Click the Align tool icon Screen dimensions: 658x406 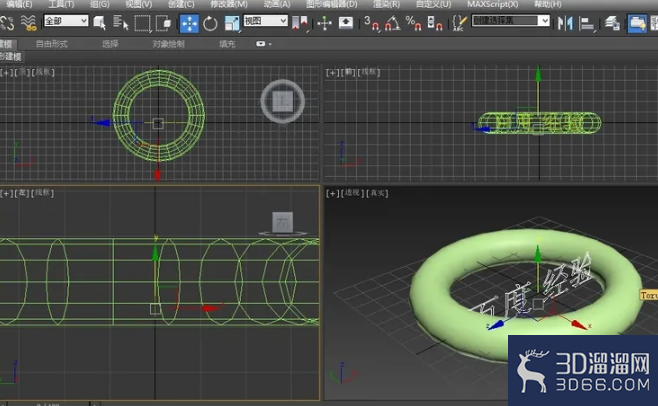(587, 23)
